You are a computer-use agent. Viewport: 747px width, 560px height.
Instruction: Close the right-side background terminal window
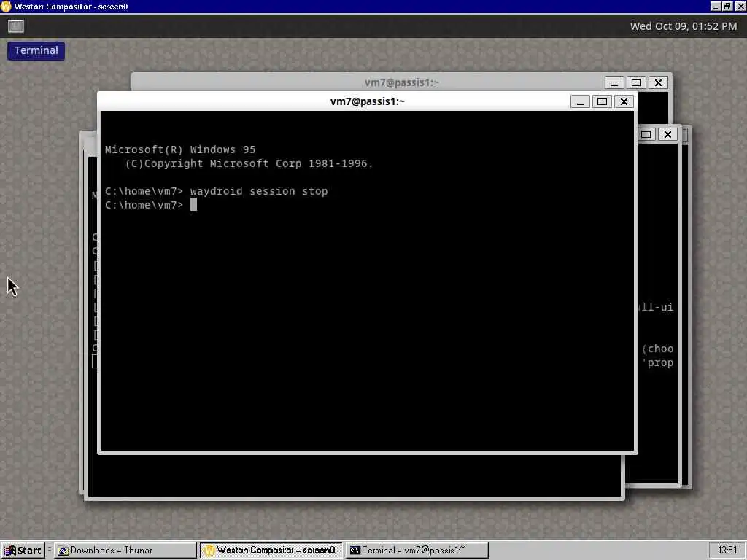(x=668, y=134)
